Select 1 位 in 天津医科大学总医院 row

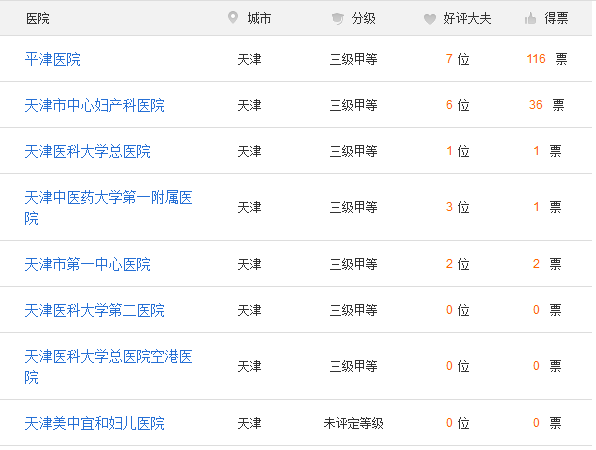pos(457,151)
